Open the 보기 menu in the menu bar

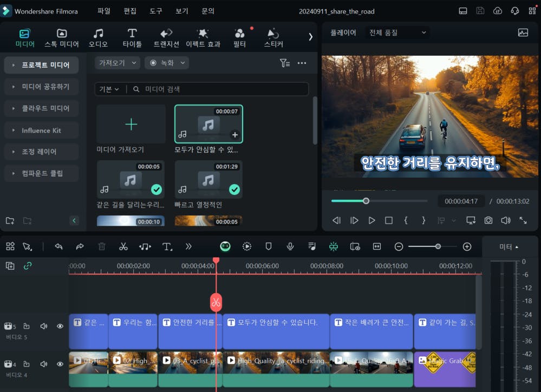[x=181, y=10]
